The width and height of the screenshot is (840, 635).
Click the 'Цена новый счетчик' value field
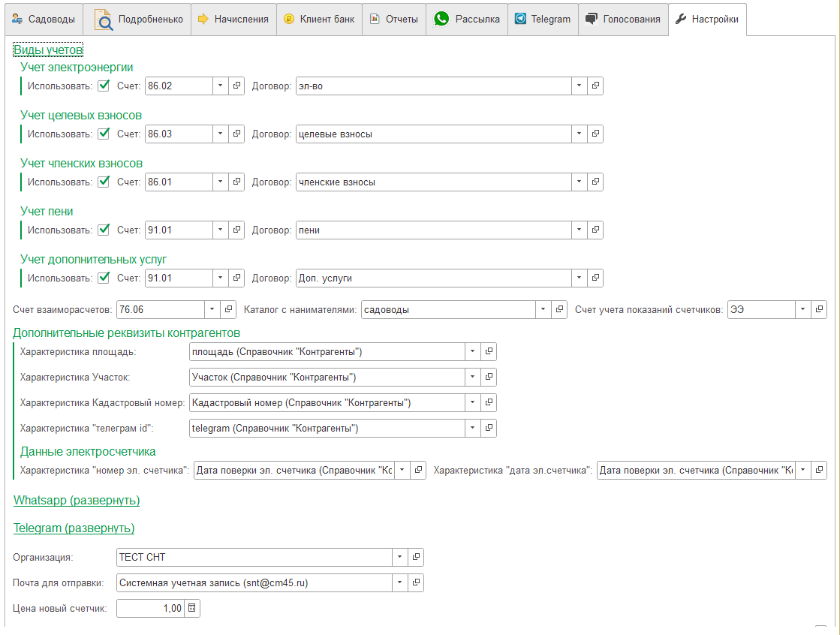point(150,609)
